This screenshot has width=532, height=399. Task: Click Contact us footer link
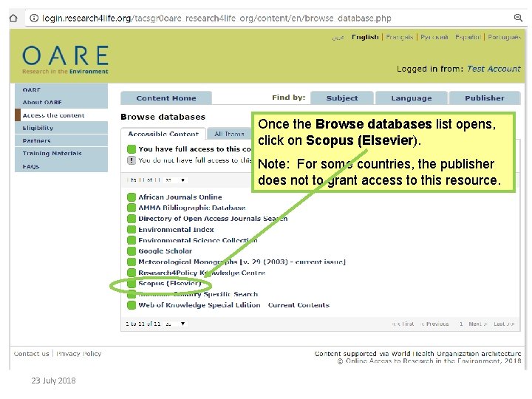[x=32, y=353]
